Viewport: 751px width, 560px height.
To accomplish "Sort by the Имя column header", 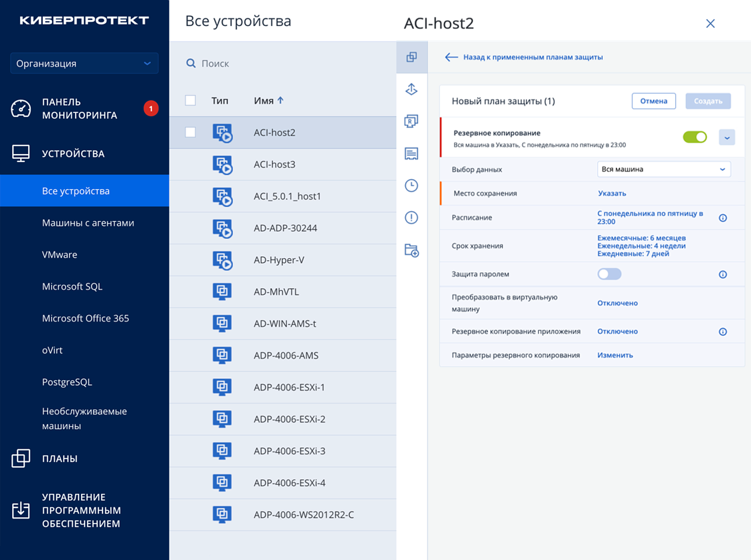I will tap(264, 101).
